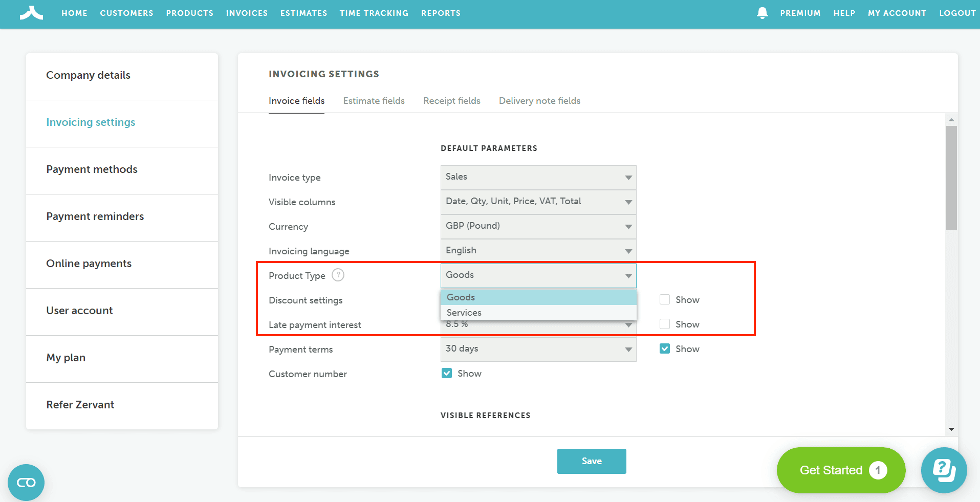Switch to the Estimate fields tab
The image size is (980, 502).
pyautogui.click(x=374, y=101)
